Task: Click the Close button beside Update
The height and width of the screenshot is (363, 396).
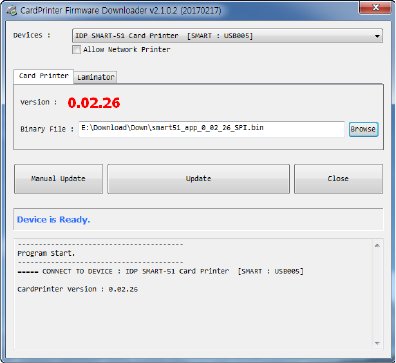Action: point(338,179)
